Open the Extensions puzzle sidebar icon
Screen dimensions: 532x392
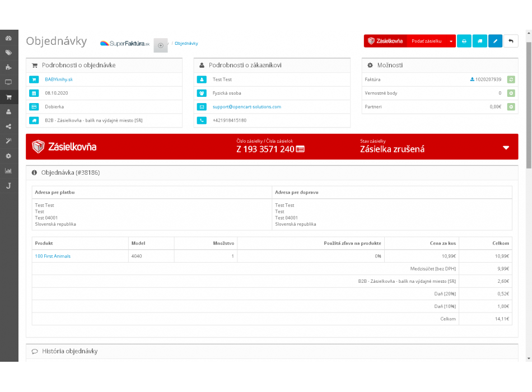coord(8,67)
